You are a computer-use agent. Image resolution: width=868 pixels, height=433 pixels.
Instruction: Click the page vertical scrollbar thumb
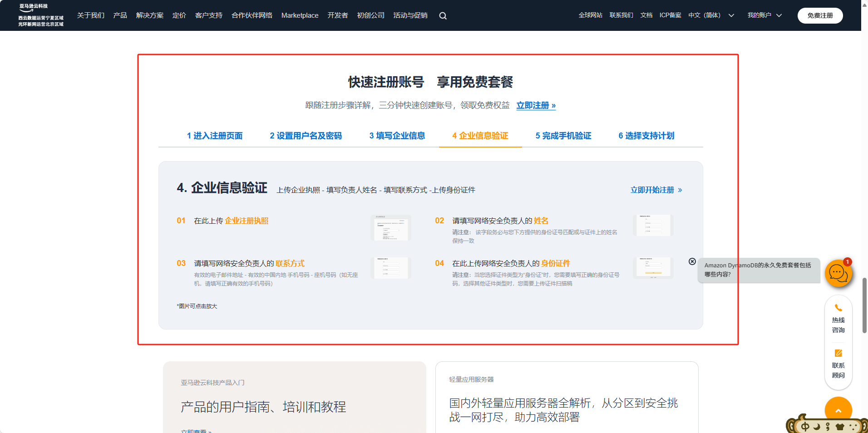coord(864,305)
